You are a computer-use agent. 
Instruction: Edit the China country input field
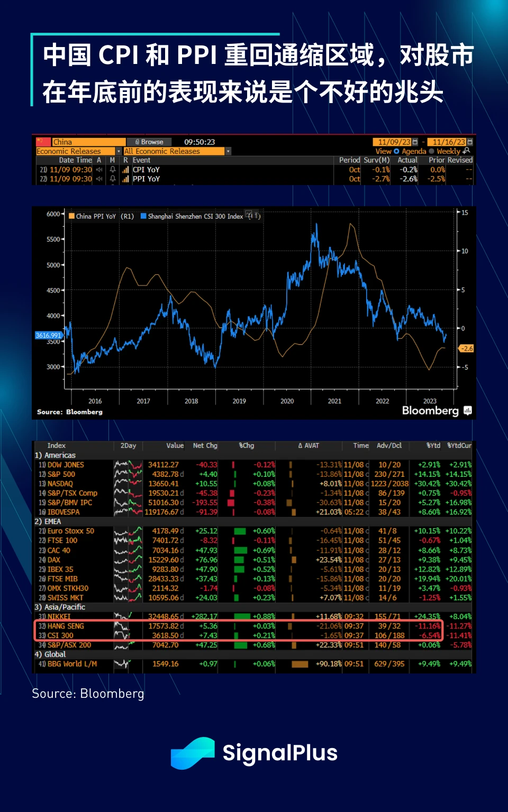coord(88,142)
